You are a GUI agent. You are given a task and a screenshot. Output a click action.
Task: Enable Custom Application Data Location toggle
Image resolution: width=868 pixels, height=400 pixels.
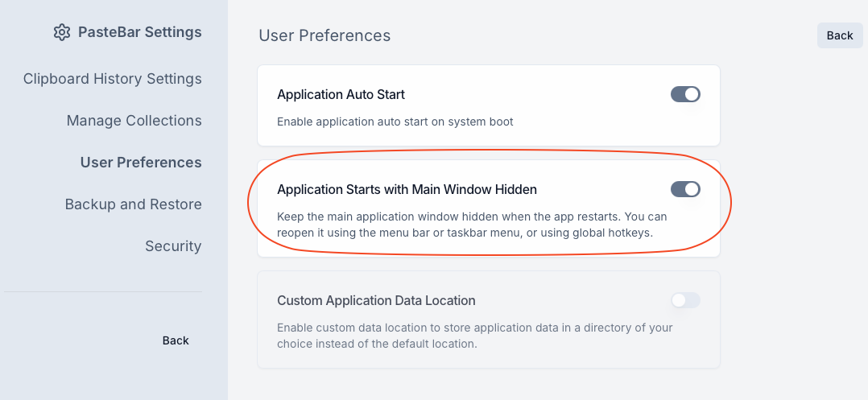point(685,300)
